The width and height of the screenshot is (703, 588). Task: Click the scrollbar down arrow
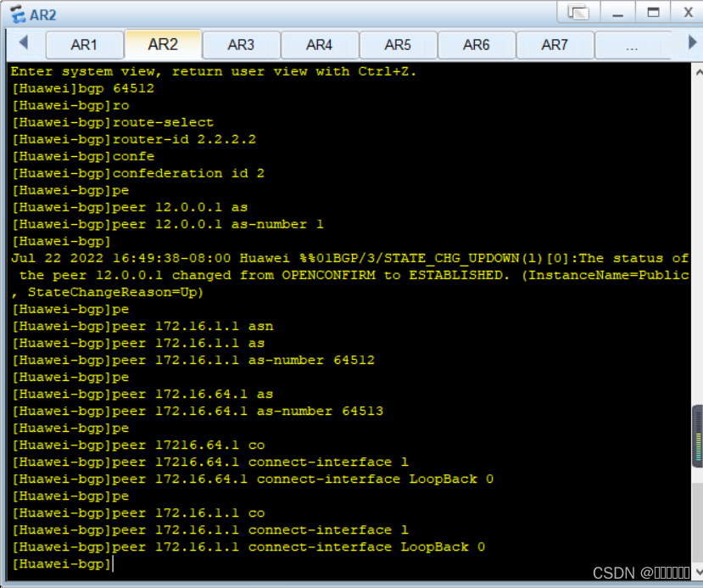698,571
